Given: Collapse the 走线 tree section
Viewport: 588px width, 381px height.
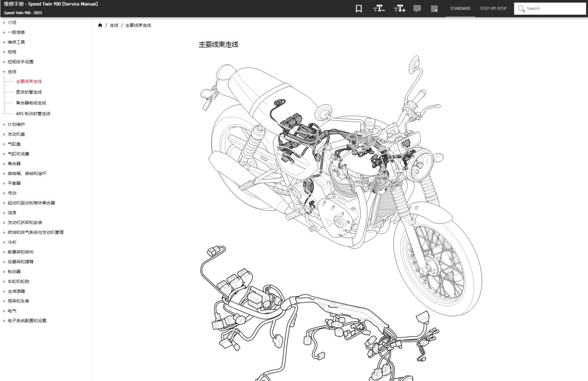Looking at the screenshot, I should coord(4,72).
